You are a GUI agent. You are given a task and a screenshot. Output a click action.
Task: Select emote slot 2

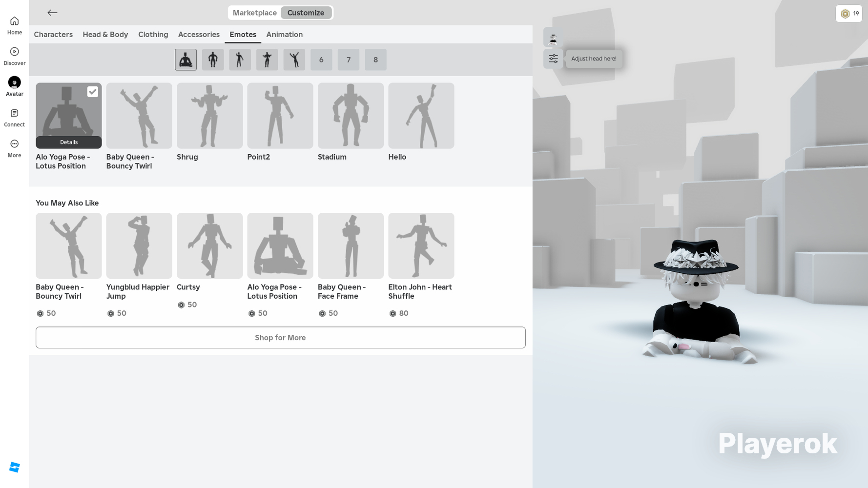(x=213, y=60)
